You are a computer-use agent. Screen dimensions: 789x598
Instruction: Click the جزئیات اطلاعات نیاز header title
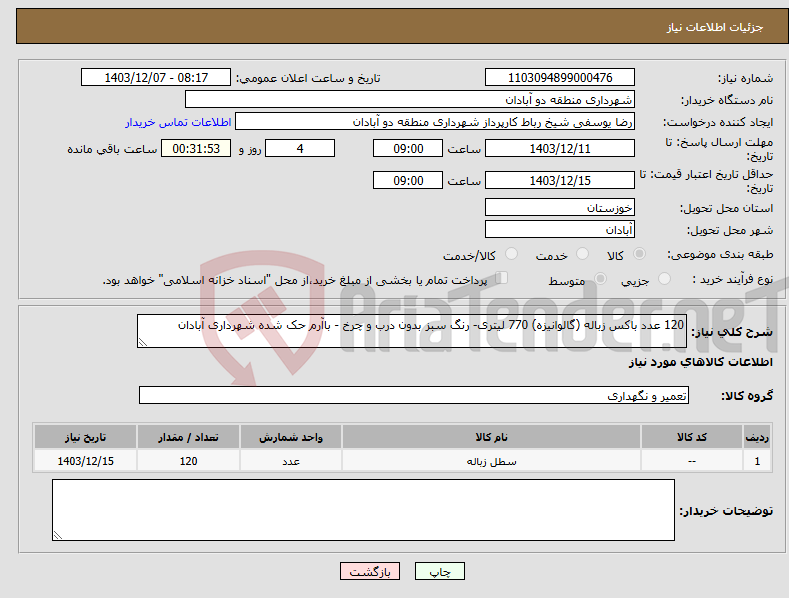click(715, 27)
